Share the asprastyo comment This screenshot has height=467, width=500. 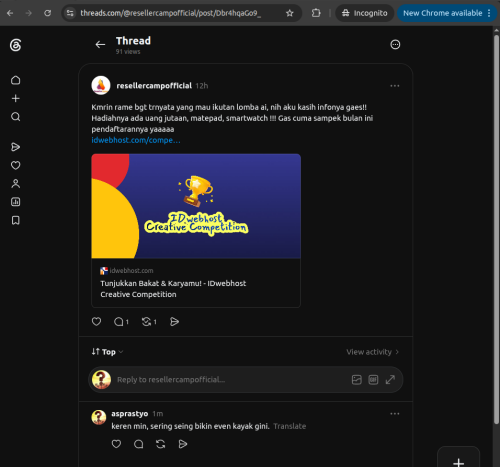tap(183, 444)
